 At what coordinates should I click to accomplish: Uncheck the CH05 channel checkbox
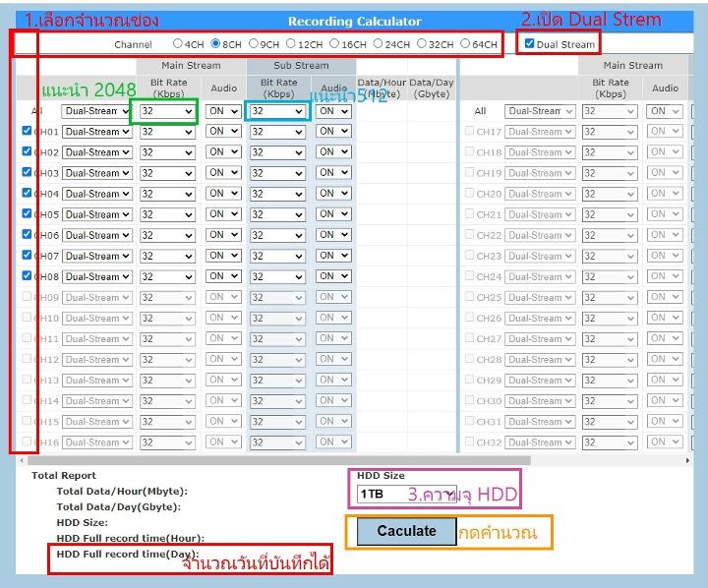pyautogui.click(x=27, y=214)
